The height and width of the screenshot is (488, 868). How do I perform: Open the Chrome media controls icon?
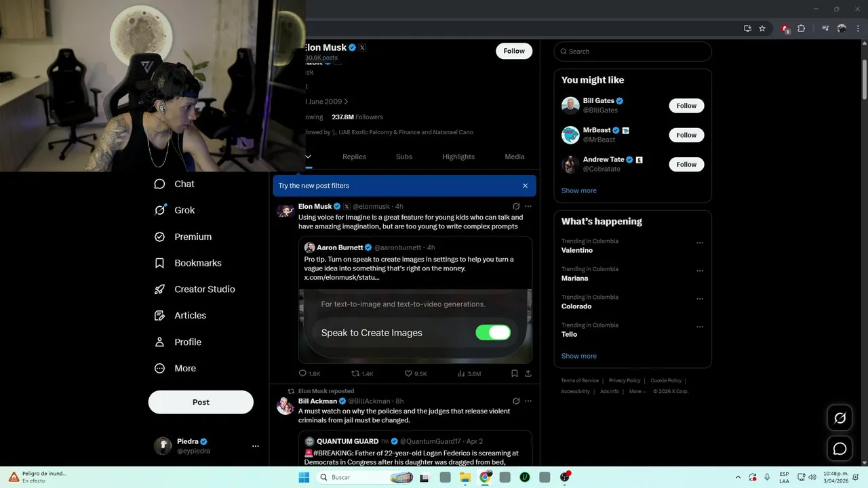[825, 28]
